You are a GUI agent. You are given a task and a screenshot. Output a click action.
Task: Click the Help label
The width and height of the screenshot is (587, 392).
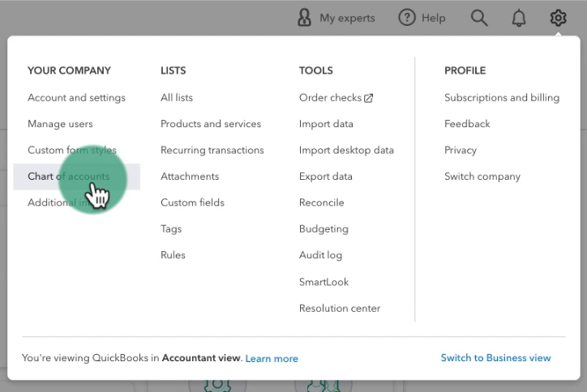(434, 18)
